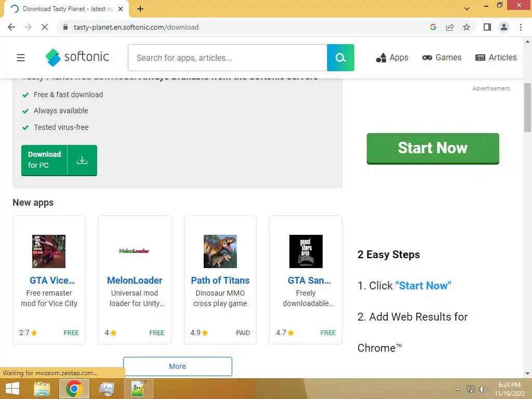Open the notepad app on taskbar
The width and height of the screenshot is (532, 399).
click(x=139, y=389)
